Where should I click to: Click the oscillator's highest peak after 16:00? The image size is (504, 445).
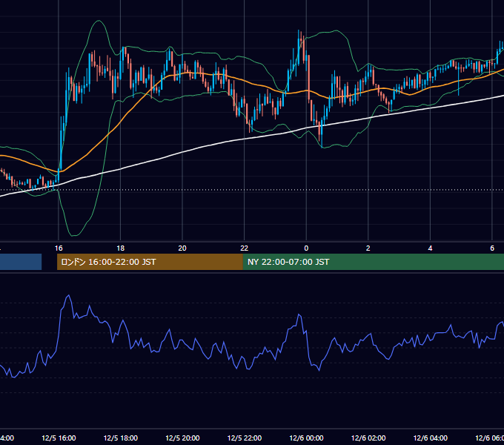(x=68, y=295)
